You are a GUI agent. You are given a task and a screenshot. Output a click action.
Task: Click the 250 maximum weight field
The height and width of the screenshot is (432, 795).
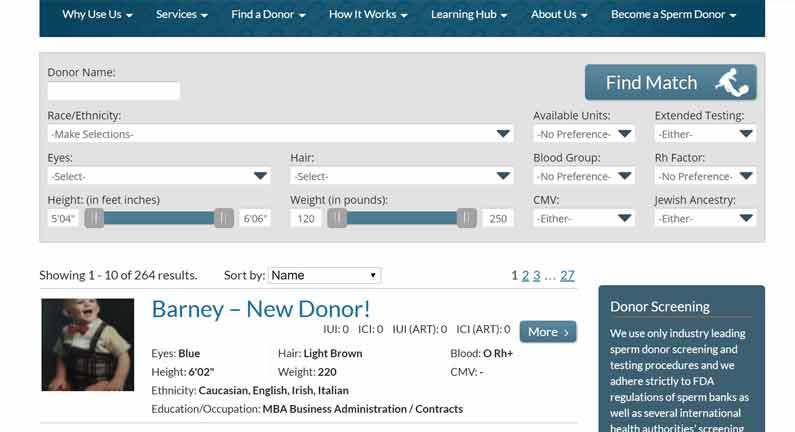pyautogui.click(x=497, y=219)
